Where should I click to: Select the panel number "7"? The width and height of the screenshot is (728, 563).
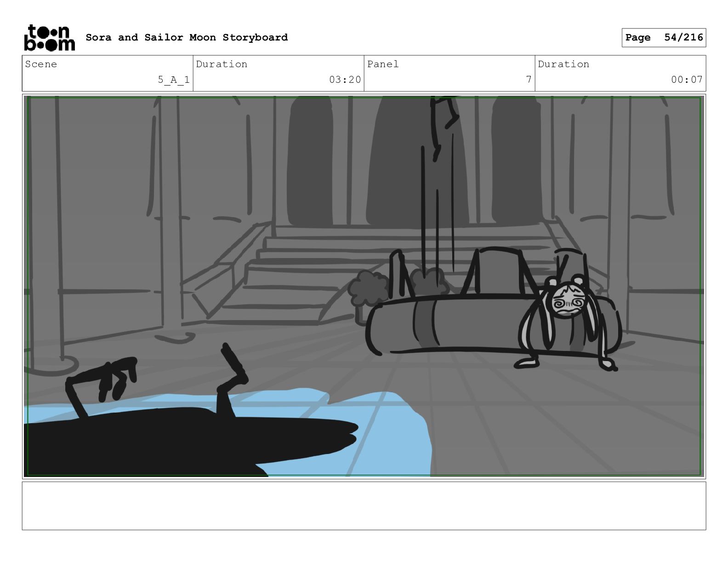(x=529, y=80)
